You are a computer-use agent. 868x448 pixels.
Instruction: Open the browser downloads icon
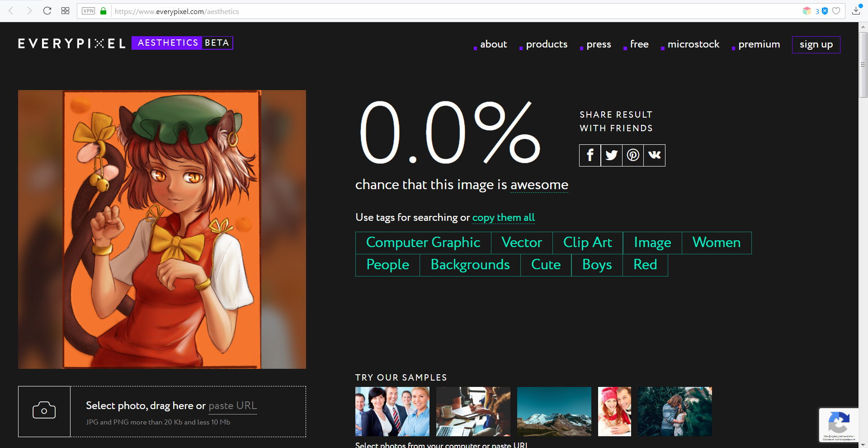(x=856, y=10)
